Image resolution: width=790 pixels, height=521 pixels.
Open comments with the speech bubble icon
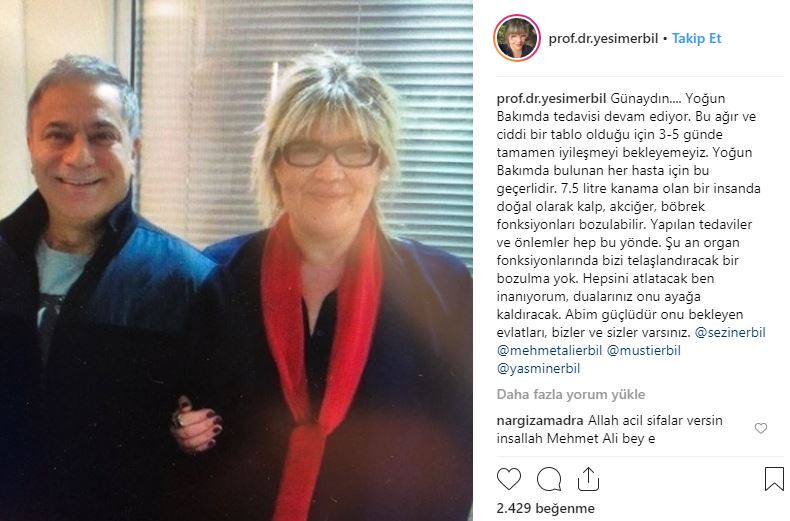pyautogui.click(x=549, y=479)
